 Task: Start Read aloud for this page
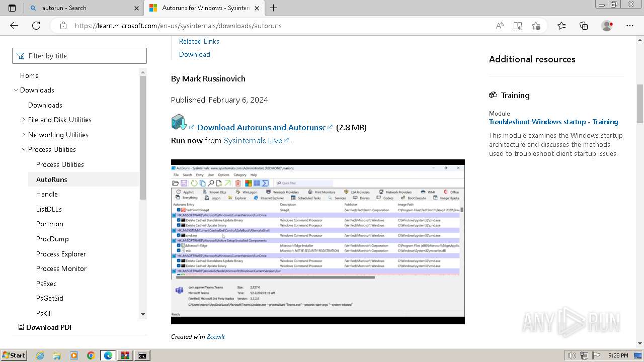(x=500, y=26)
